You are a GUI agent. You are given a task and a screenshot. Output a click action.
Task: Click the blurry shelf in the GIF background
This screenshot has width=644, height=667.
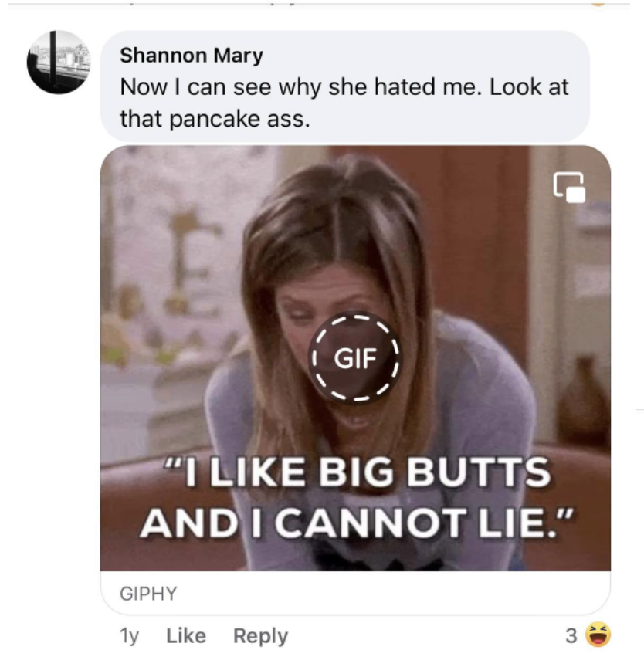tap(170, 298)
